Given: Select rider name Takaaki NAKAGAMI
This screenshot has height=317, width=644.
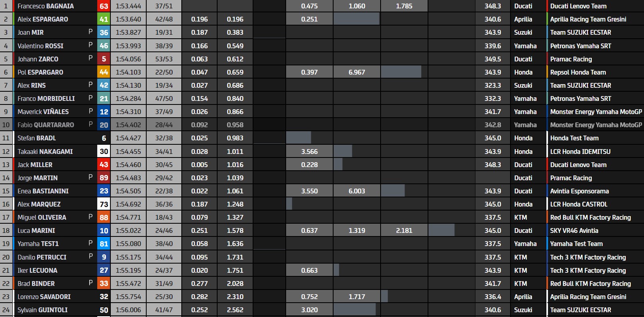Looking at the screenshot, I should point(45,152).
